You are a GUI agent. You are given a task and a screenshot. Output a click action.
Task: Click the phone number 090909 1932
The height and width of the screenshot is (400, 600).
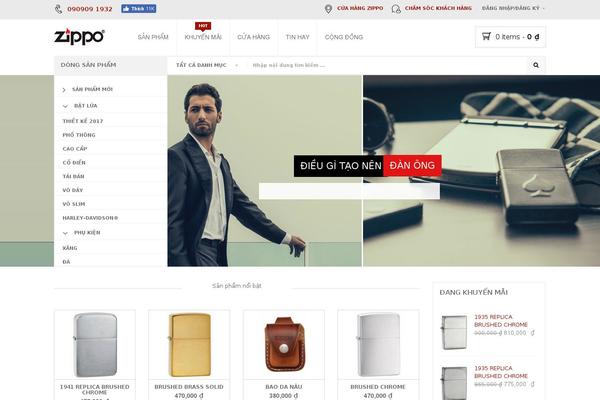coord(90,9)
